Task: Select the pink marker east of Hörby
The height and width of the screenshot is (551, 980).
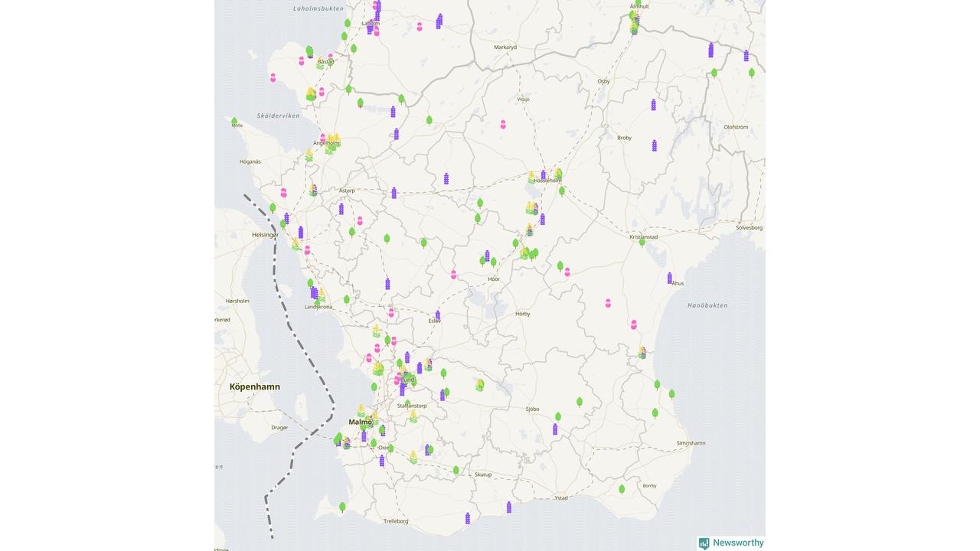Action: (609, 303)
